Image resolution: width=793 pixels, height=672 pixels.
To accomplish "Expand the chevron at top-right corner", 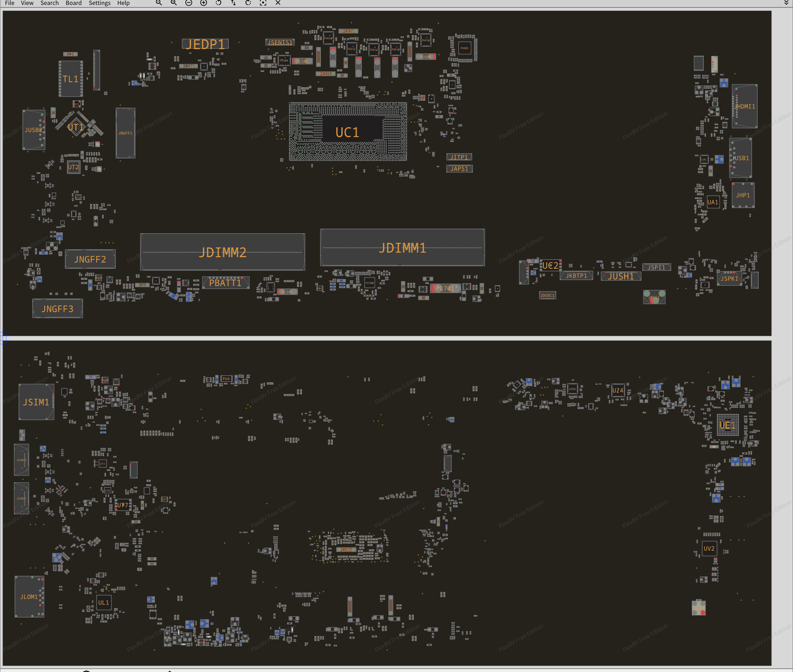I will 786,3.
